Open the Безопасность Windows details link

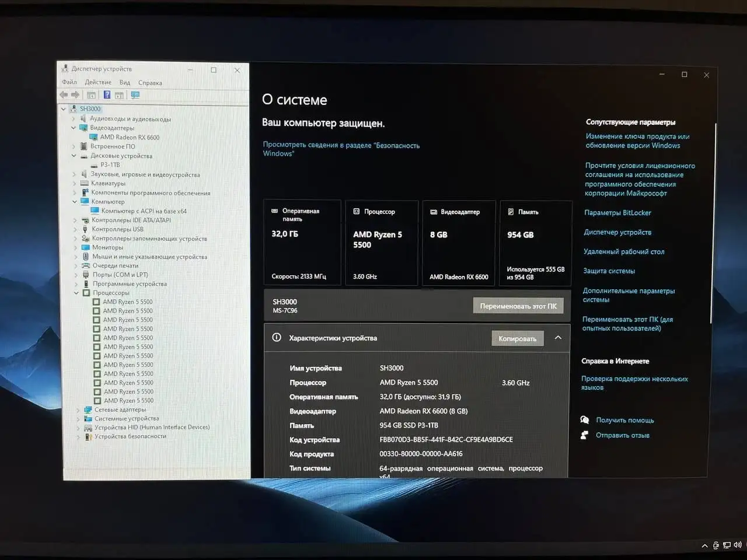341,149
